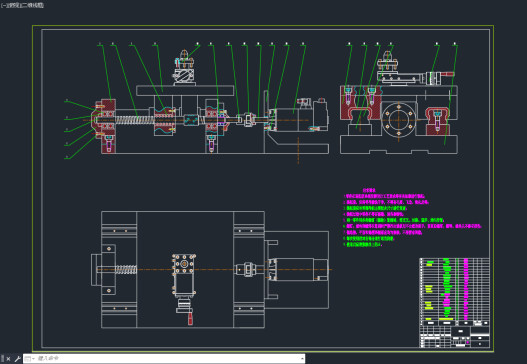Screen dimensions: 527x364
Task: Expand command history arrow at command line end
Action: pyautogui.click(x=302, y=359)
